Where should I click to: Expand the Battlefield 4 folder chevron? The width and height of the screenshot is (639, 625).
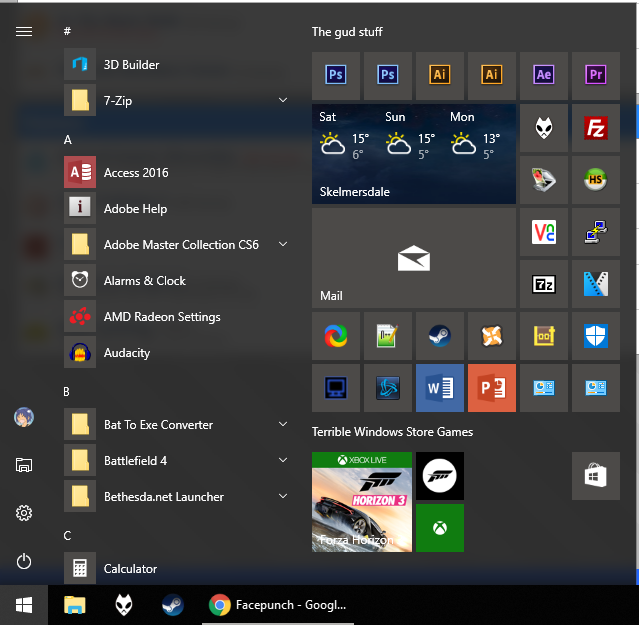[x=283, y=460]
